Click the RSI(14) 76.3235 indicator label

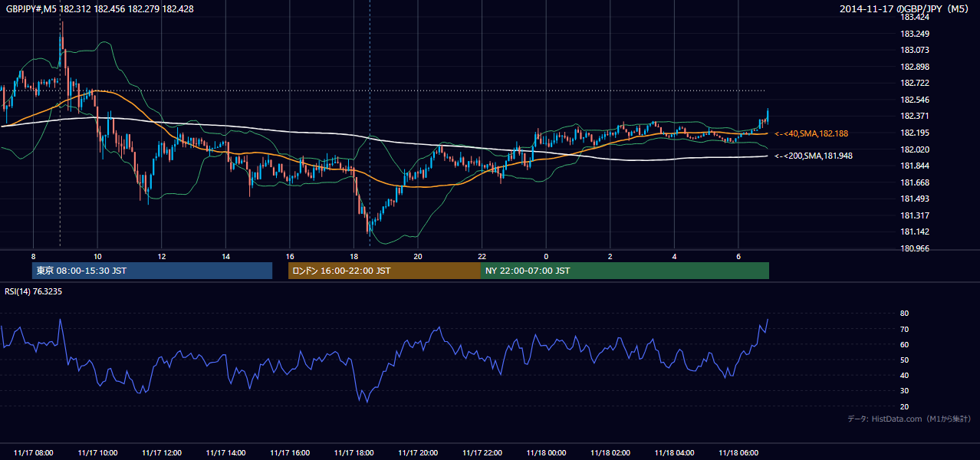pyautogui.click(x=34, y=291)
